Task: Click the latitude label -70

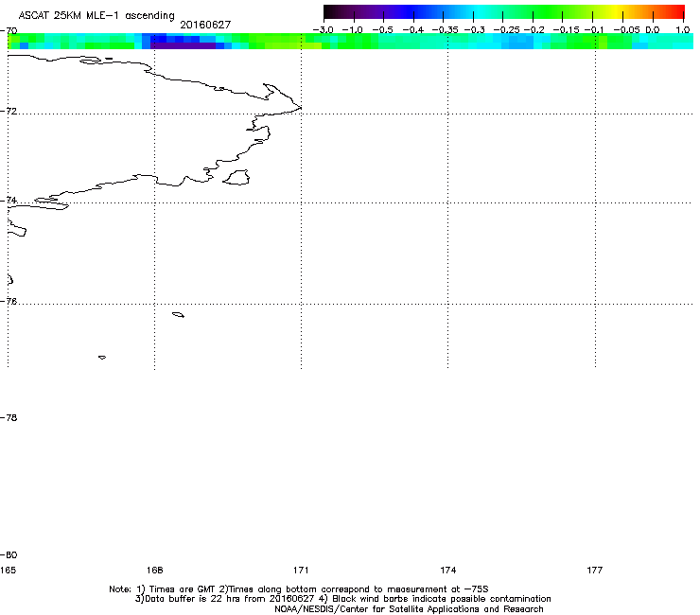Action: coord(9,31)
